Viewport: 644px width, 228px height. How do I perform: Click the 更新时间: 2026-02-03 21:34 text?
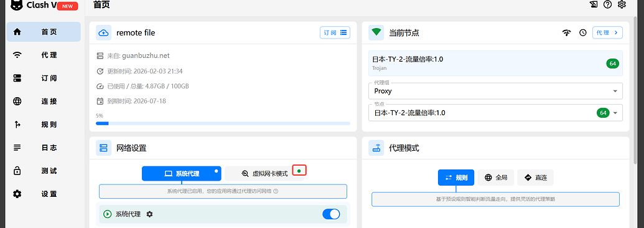tap(145, 71)
